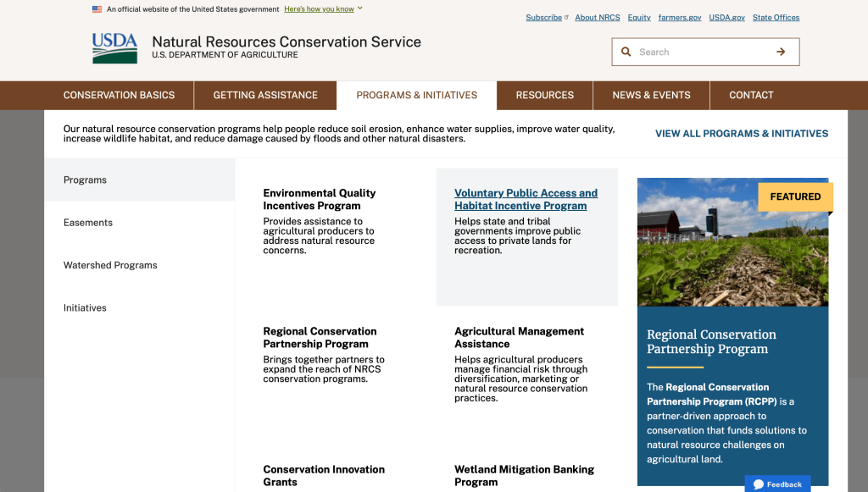Click the search submit arrow icon

click(x=781, y=52)
